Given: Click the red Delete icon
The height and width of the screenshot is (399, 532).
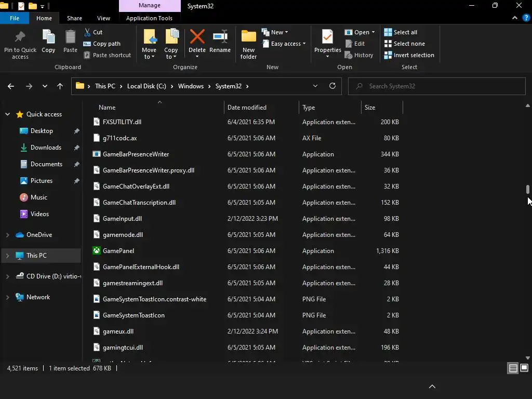Looking at the screenshot, I should pyautogui.click(x=197, y=37).
